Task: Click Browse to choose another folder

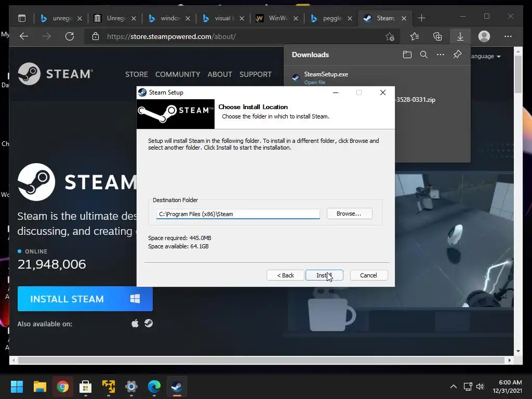Action: click(x=349, y=214)
